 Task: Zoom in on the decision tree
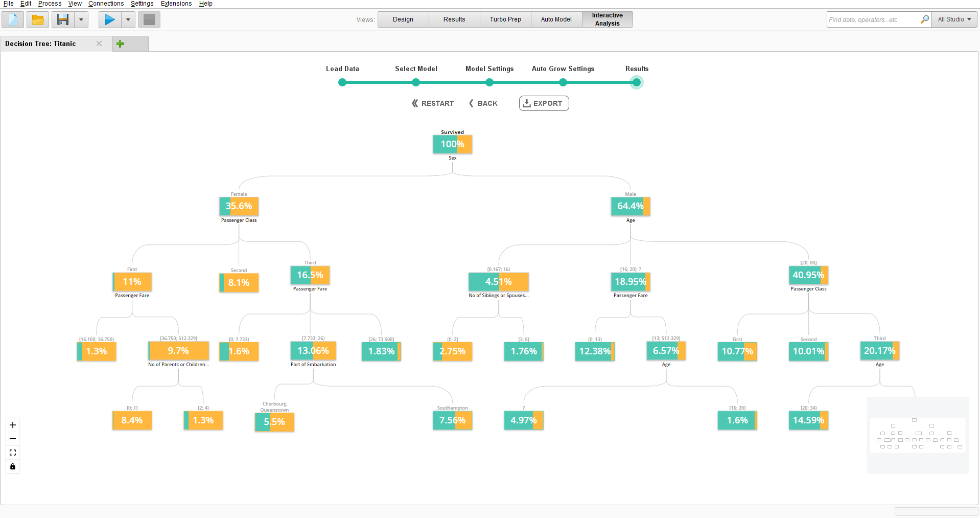tap(13, 425)
